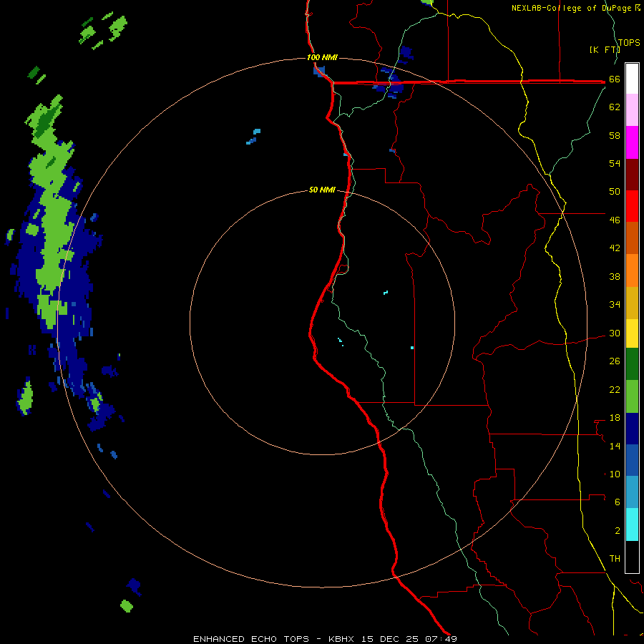Click the cyan legend swatch

tap(632, 525)
